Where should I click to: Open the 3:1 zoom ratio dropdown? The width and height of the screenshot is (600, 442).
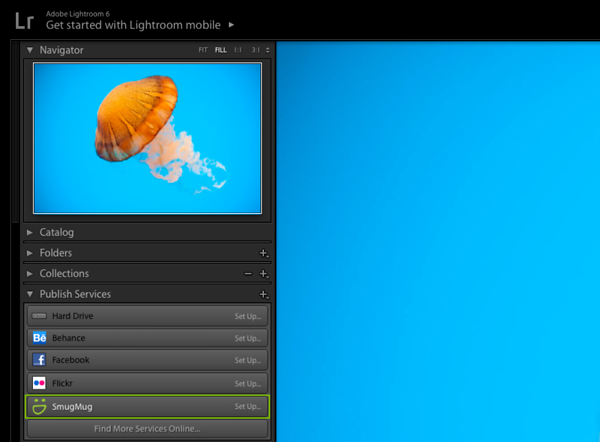(x=260, y=50)
